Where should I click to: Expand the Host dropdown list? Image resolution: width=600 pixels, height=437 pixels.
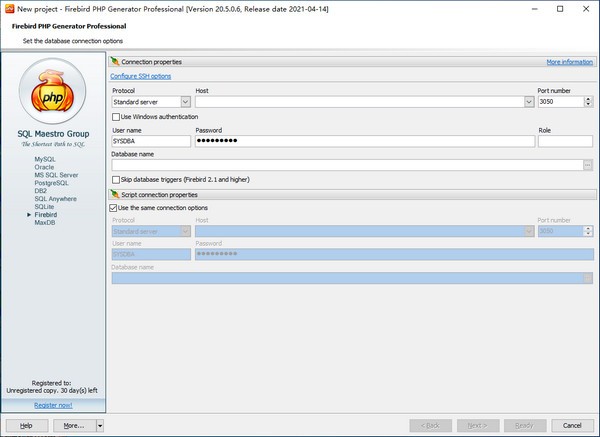(x=529, y=102)
